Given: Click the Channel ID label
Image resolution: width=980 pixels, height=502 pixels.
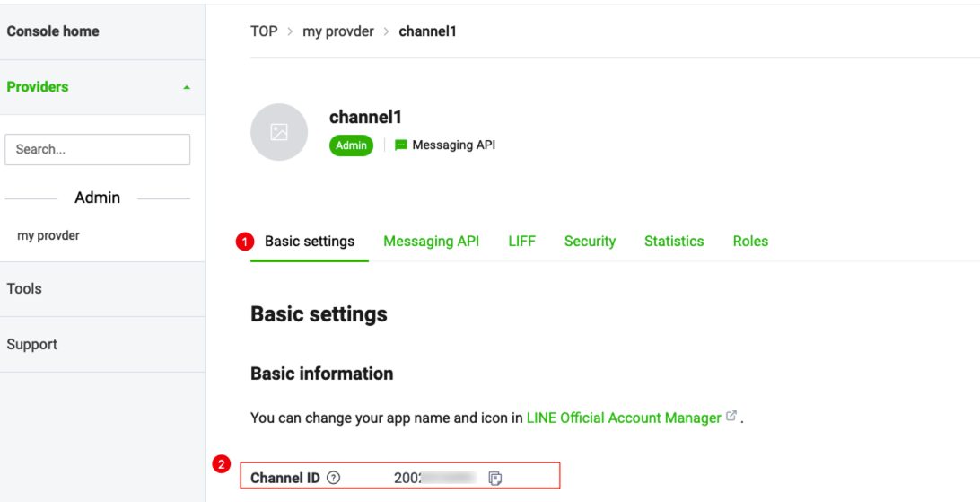Looking at the screenshot, I should click(x=285, y=479).
